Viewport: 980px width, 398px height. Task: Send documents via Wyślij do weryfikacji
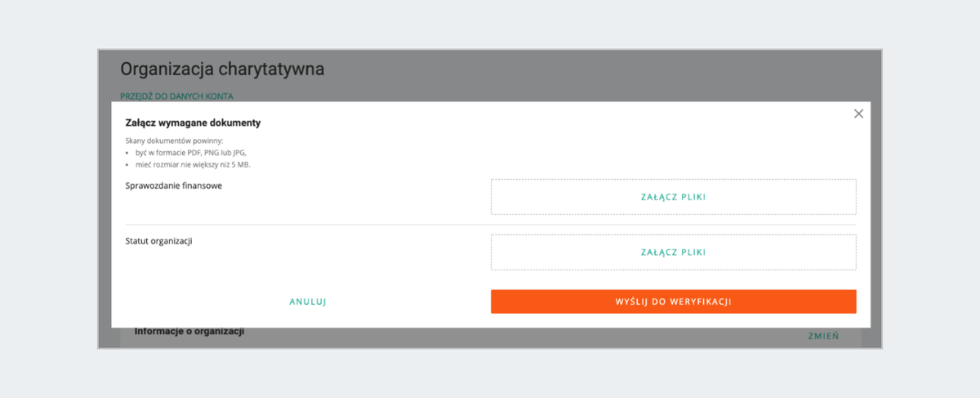point(673,302)
